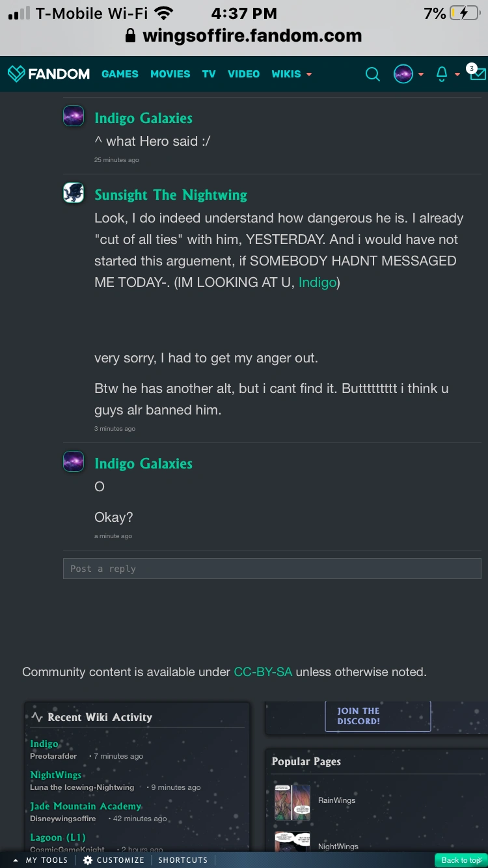Open the Games menu item
The image size is (488, 868).
[120, 74]
